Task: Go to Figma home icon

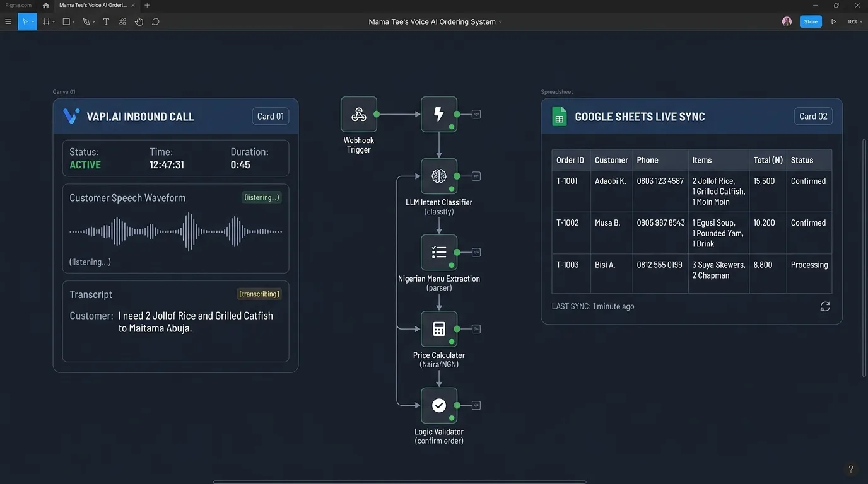Action: pos(45,5)
